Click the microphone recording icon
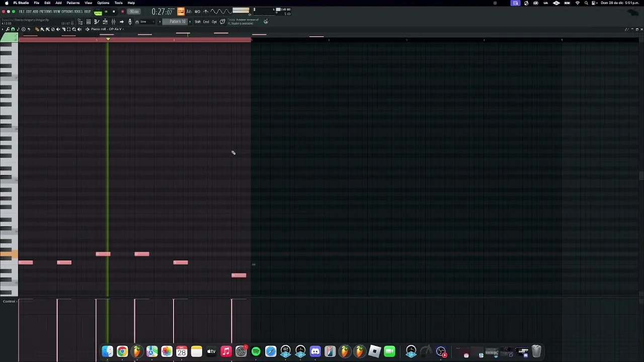The height and width of the screenshot is (362, 644). click(x=130, y=22)
